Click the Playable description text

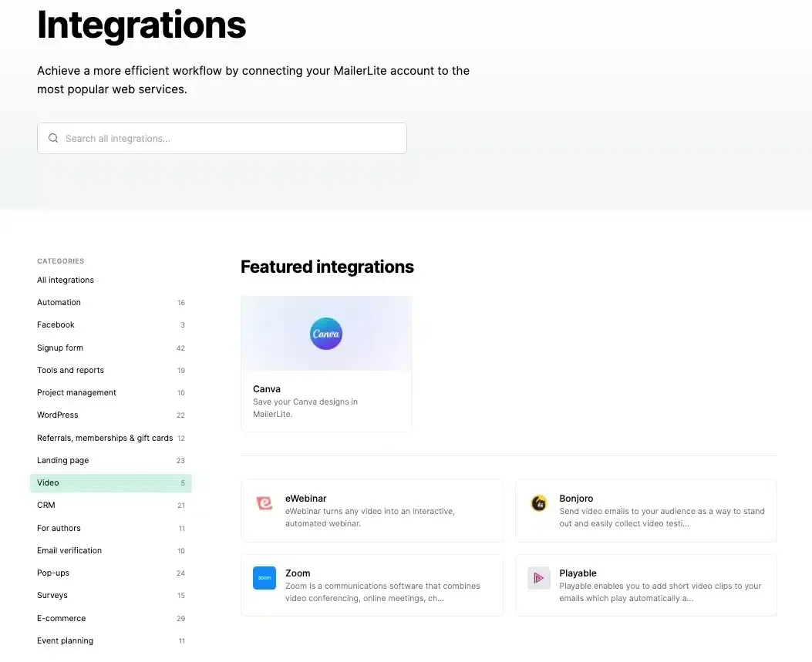(660, 592)
